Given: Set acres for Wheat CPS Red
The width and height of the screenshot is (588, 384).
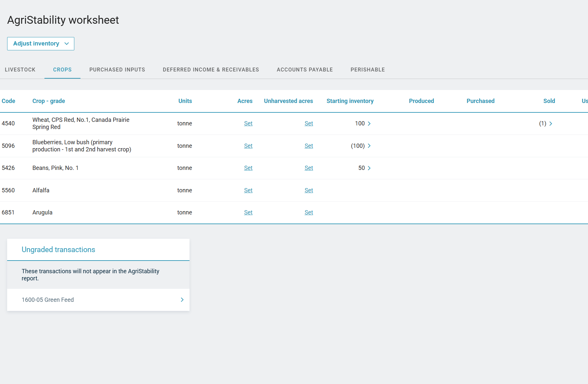Looking at the screenshot, I should [x=248, y=123].
